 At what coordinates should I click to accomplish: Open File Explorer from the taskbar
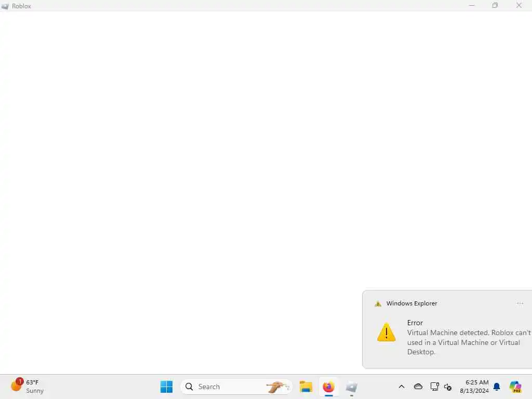click(305, 387)
